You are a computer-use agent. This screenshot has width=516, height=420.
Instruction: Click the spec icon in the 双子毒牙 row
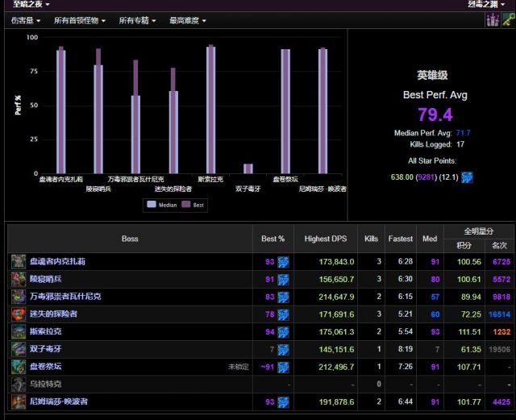point(283,349)
